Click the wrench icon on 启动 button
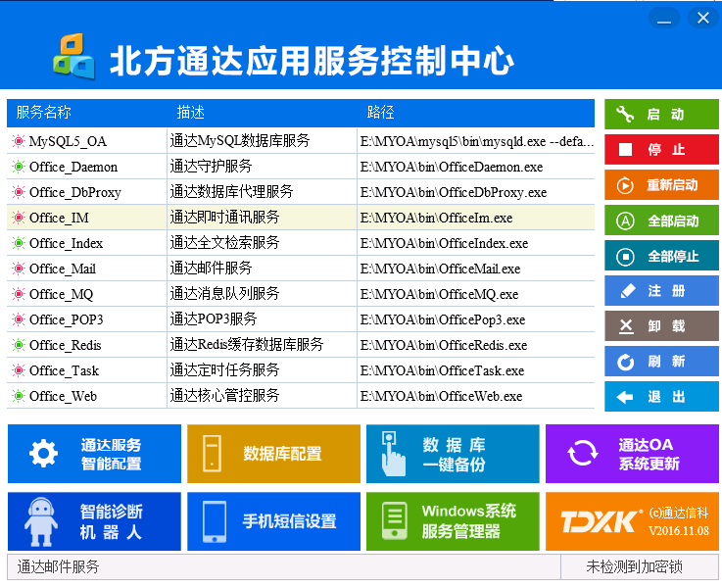This screenshot has width=722, height=588. tap(625, 114)
